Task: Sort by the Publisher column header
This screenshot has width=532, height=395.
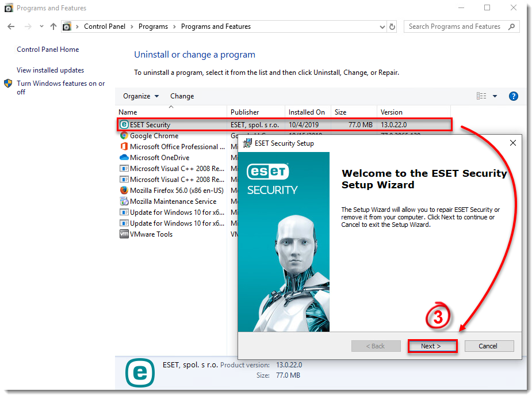Action: pyautogui.click(x=256, y=112)
